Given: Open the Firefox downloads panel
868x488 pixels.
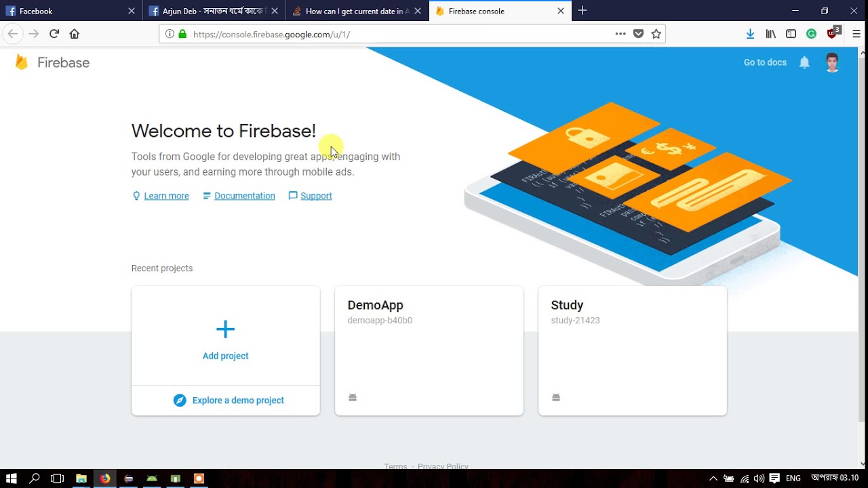Looking at the screenshot, I should tap(750, 34).
